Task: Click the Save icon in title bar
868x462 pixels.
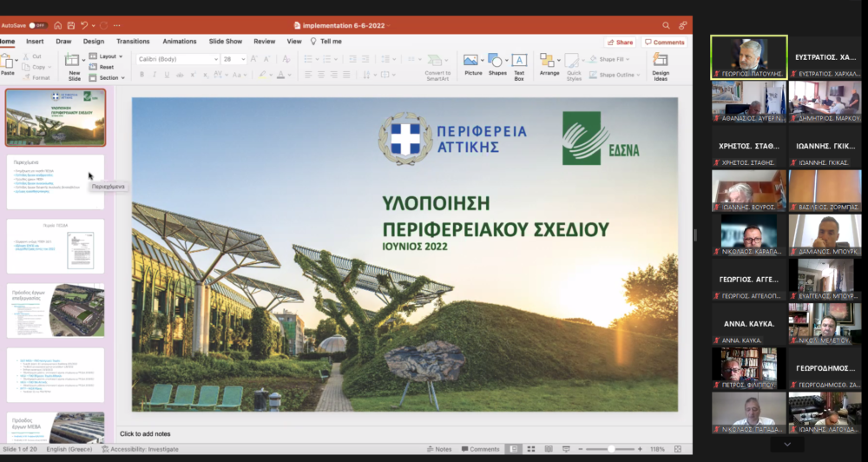Action: tap(70, 25)
